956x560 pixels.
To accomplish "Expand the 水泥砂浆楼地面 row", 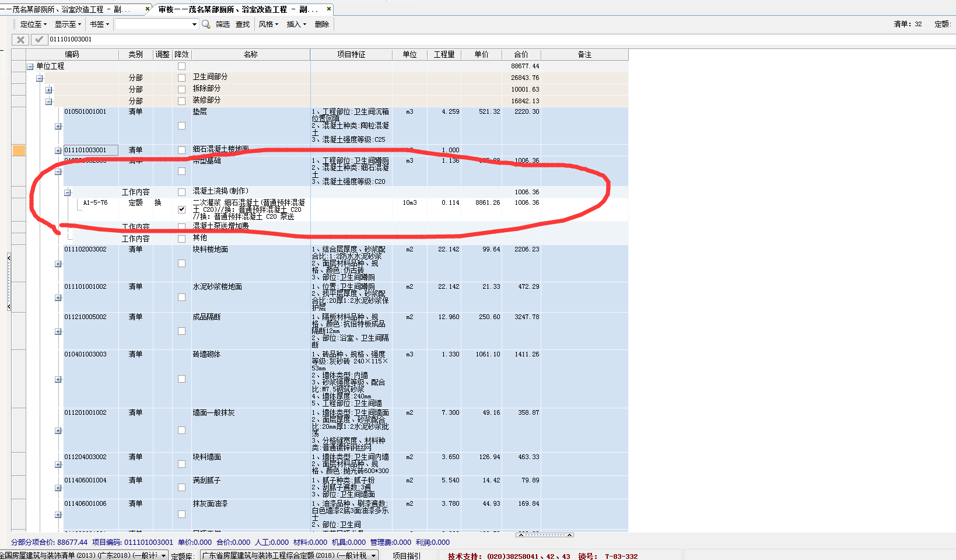I will tap(58, 298).
